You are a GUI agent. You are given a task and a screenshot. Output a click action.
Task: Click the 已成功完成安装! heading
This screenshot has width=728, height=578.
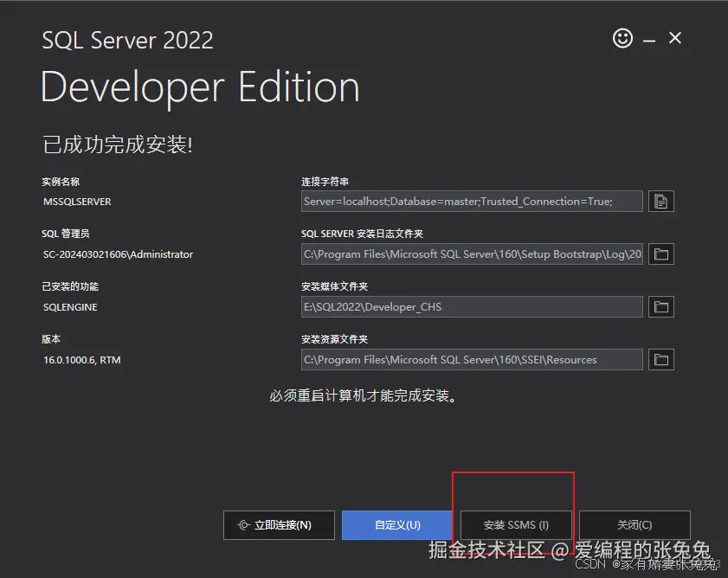point(118,144)
